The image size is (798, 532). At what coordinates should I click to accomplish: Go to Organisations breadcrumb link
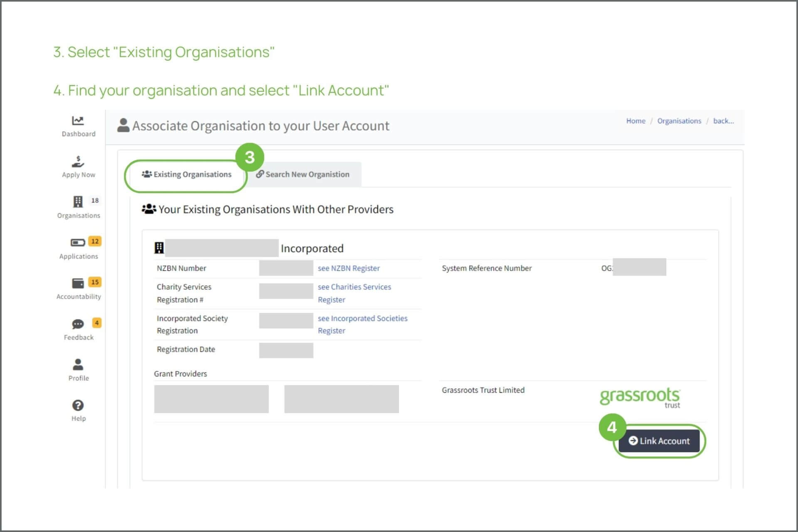pyautogui.click(x=679, y=121)
